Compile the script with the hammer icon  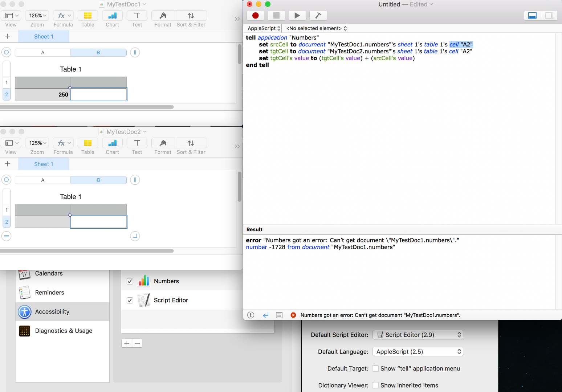(x=318, y=16)
